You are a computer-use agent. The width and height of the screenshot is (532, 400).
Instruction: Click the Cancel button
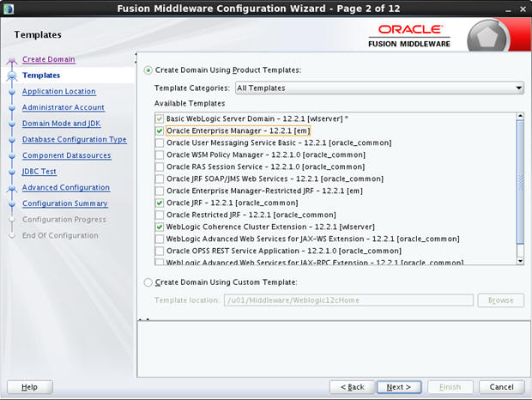coord(501,387)
